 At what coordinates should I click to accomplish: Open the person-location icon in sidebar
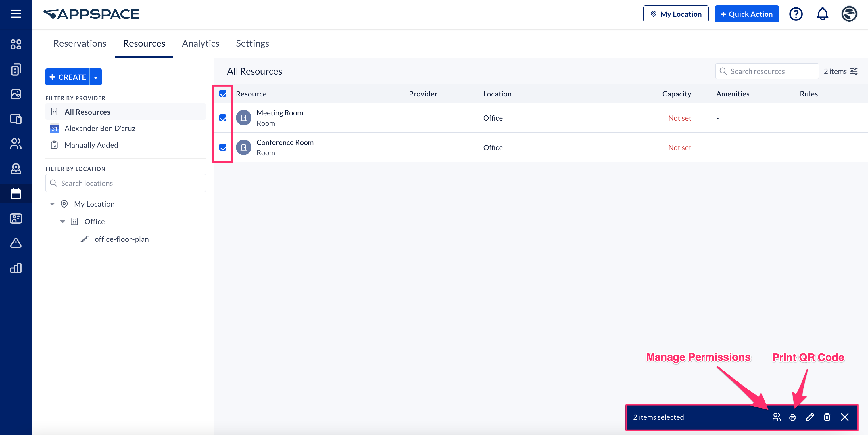click(16, 169)
